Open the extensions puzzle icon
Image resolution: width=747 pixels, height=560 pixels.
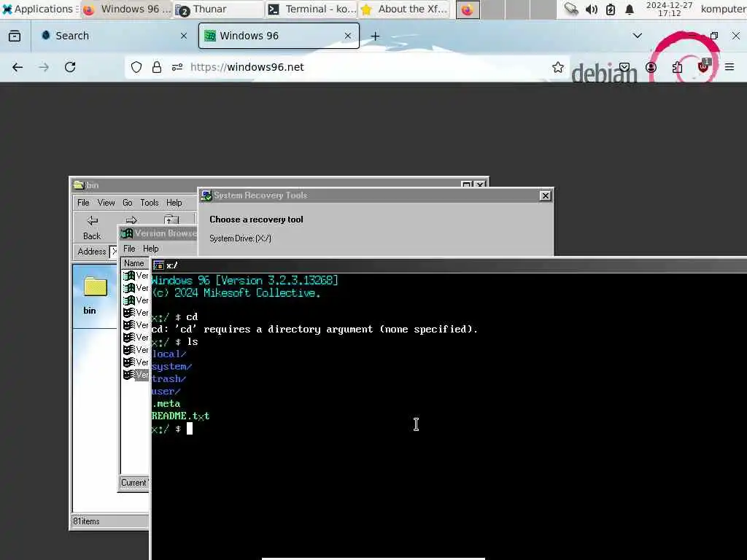pyautogui.click(x=677, y=67)
